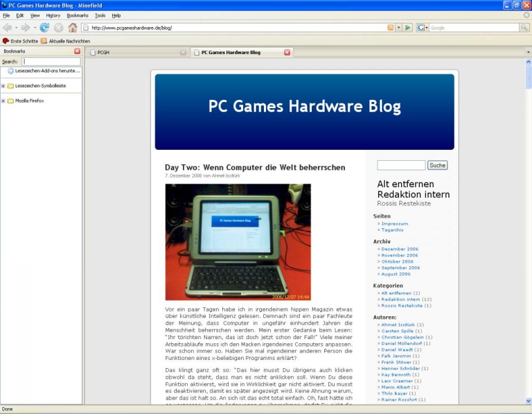Open the Bookmarks menu
The width and height of the screenshot is (532, 414).
click(x=78, y=15)
